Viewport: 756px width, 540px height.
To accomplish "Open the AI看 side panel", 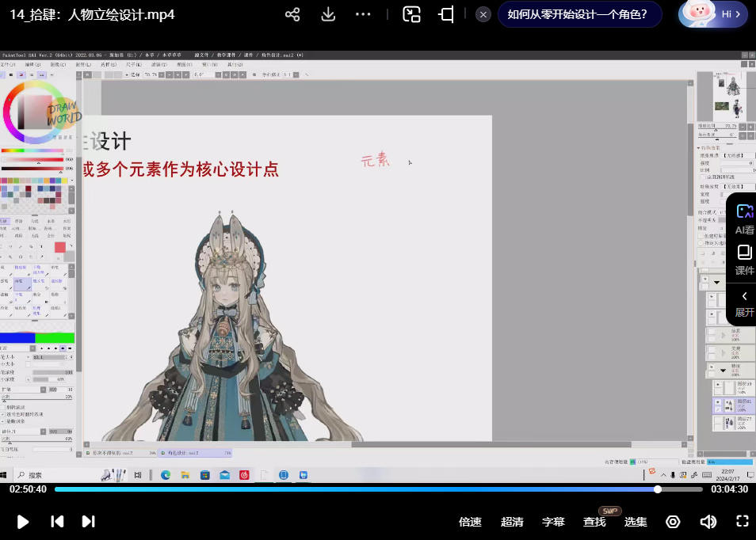I will point(744,219).
